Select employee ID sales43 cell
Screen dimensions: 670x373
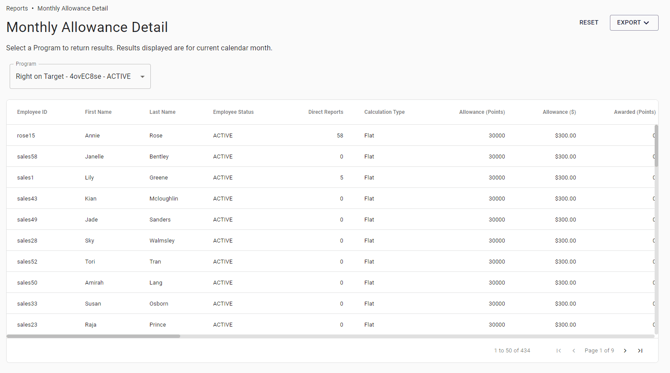pos(27,198)
